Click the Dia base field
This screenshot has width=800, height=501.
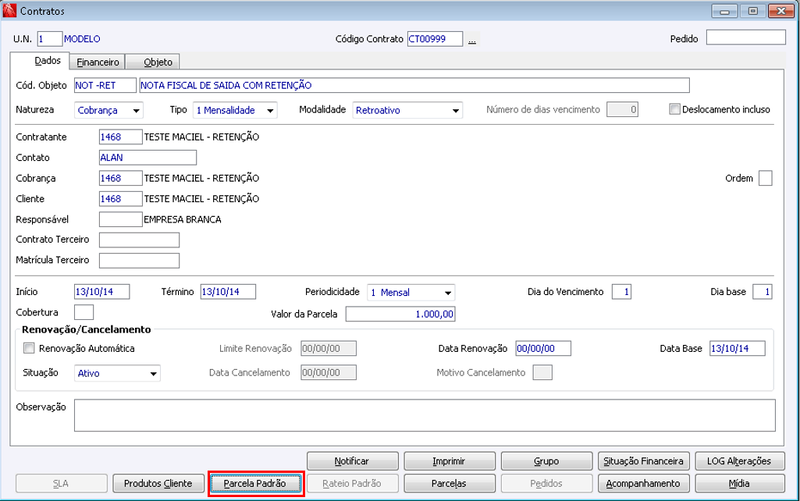762,292
